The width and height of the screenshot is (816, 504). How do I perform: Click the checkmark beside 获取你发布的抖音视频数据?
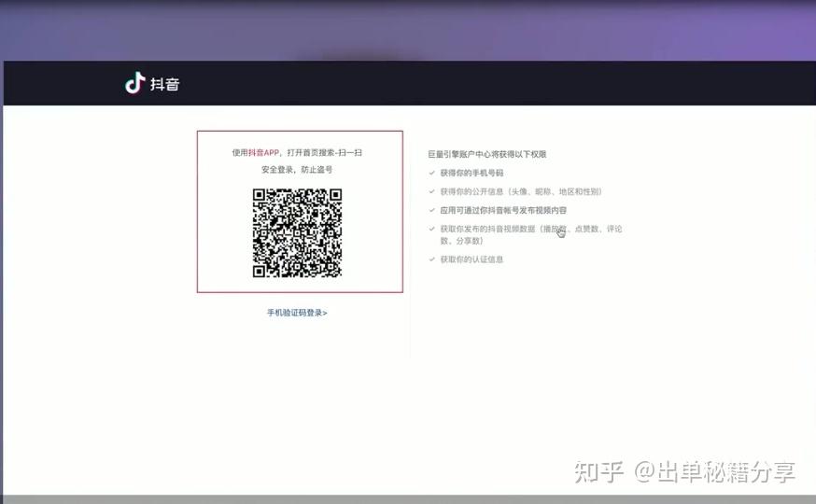click(432, 229)
